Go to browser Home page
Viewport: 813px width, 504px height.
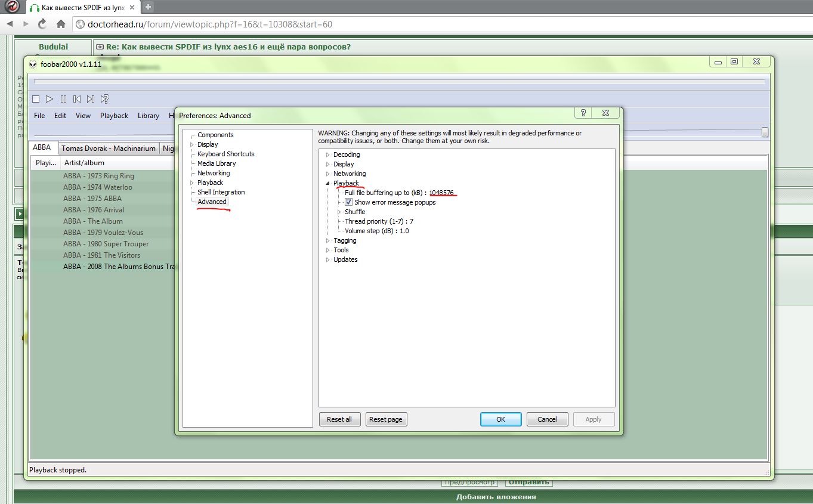coord(61,24)
